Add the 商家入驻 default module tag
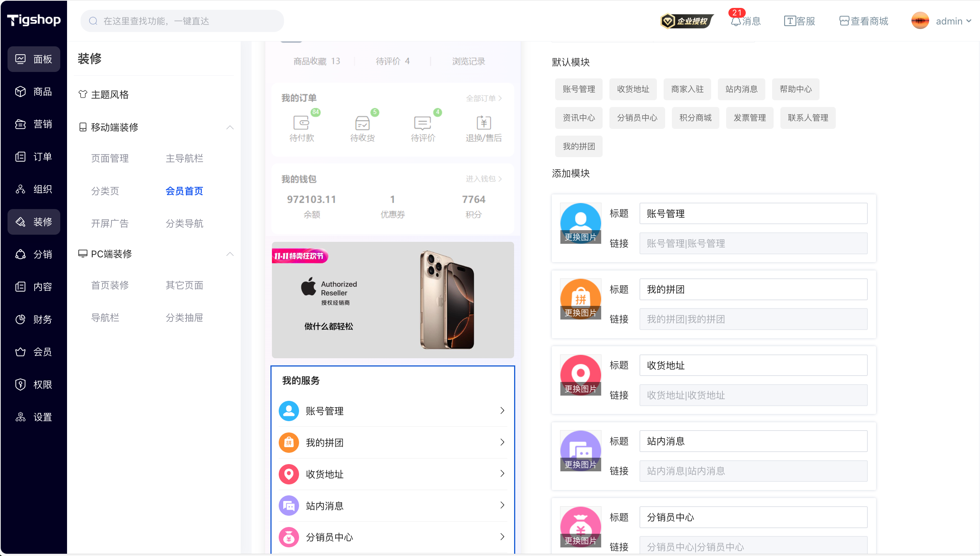Viewport: 980px width, 556px height. (687, 89)
